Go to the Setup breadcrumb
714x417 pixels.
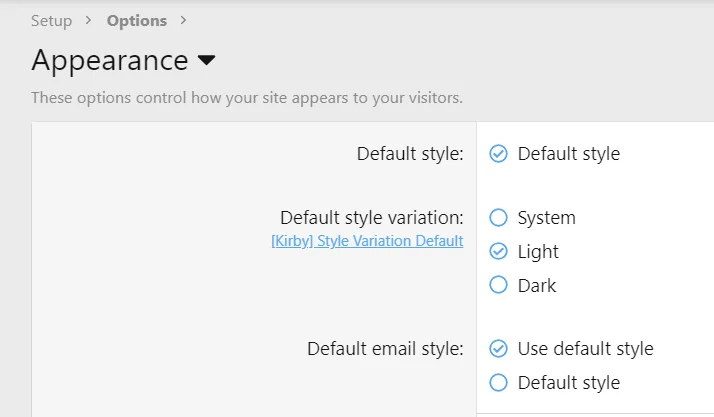coord(51,21)
